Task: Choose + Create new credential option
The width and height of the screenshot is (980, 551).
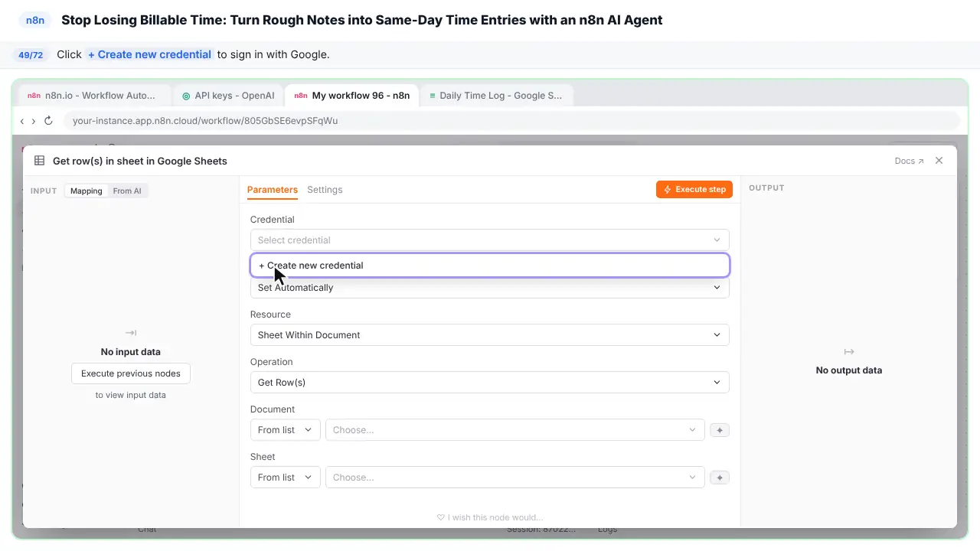Action: click(x=490, y=266)
